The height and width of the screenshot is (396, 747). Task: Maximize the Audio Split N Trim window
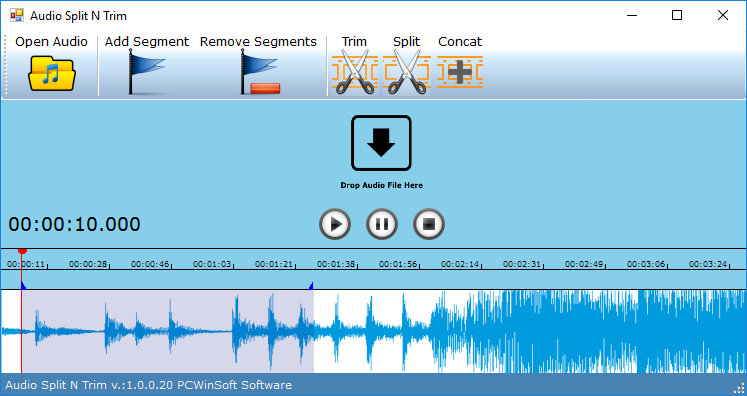[x=676, y=15]
